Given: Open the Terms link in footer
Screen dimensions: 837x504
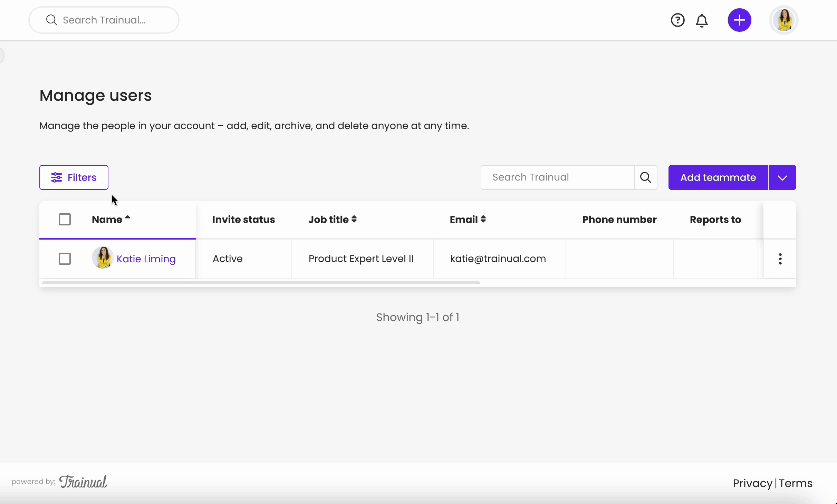Looking at the screenshot, I should tap(795, 483).
